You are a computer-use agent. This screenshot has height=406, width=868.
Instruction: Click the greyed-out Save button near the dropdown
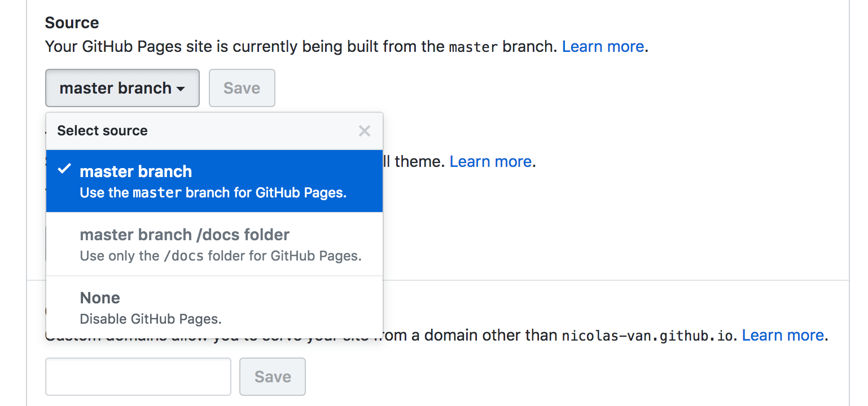click(x=242, y=88)
